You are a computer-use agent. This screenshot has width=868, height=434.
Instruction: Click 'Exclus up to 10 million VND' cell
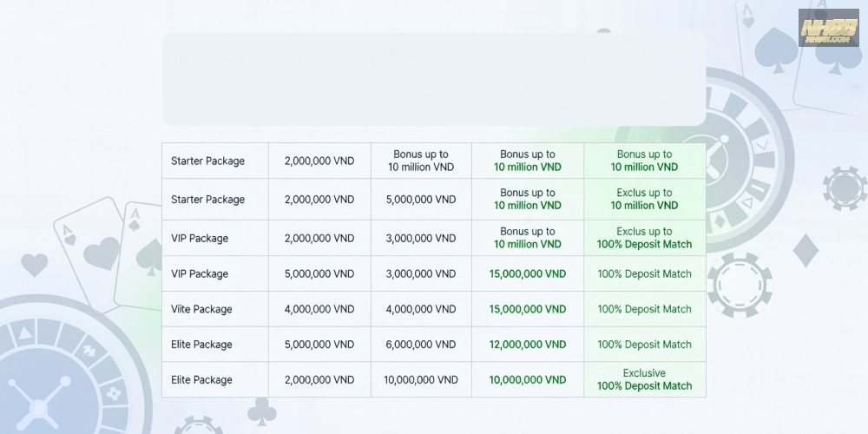coord(644,200)
